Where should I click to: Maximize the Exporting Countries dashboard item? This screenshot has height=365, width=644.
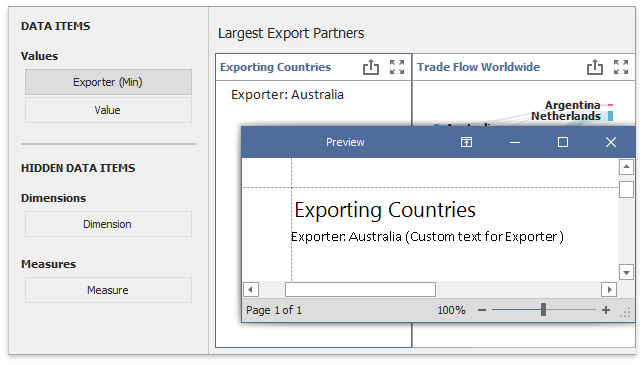397,67
